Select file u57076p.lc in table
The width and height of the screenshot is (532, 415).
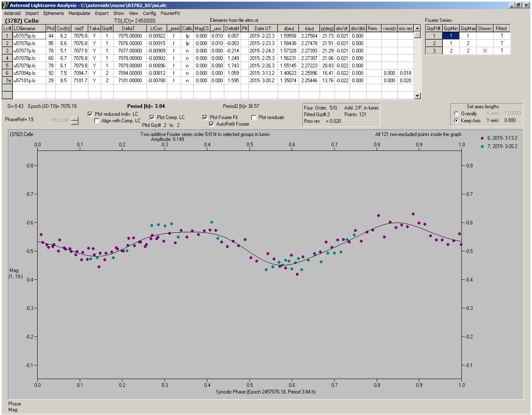[x=29, y=43]
